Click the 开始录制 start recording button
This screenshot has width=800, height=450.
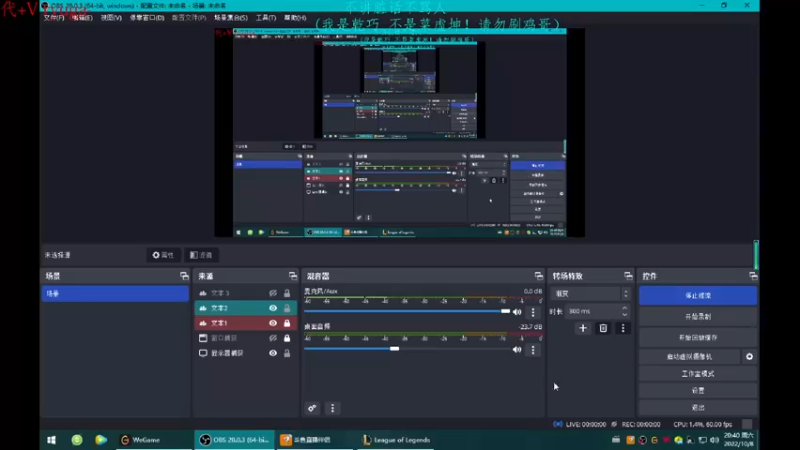[698, 317]
